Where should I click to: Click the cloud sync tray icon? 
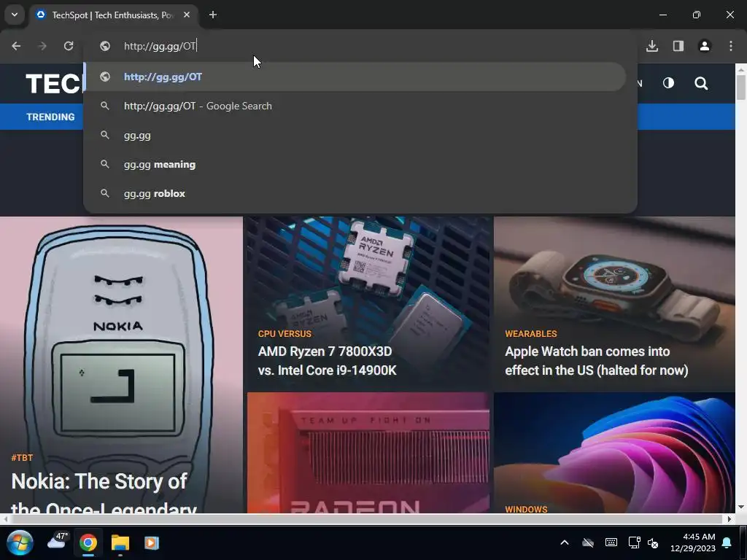click(589, 542)
